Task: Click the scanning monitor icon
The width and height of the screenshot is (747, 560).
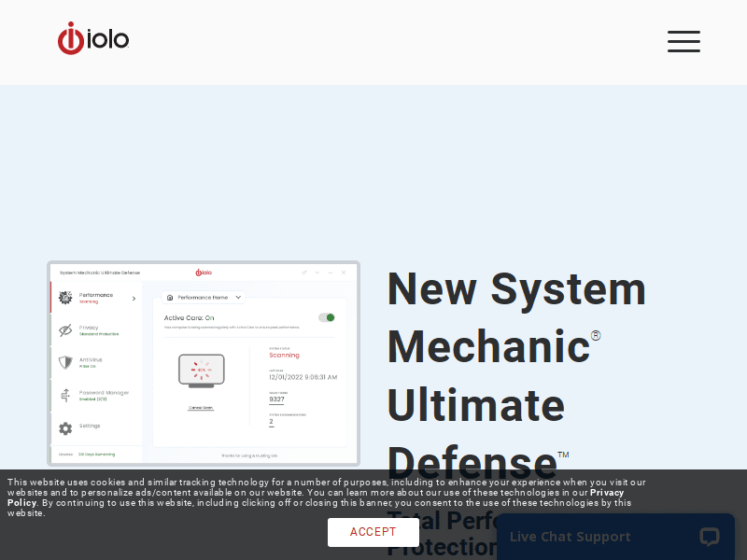Action: 202,371
